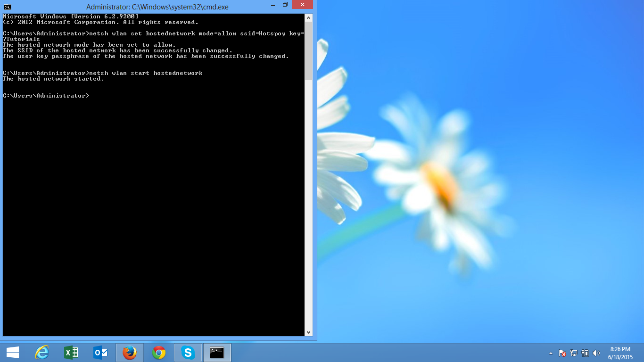644x362 pixels.
Task: Maximize the Command Prompt window
Action: 285,5
